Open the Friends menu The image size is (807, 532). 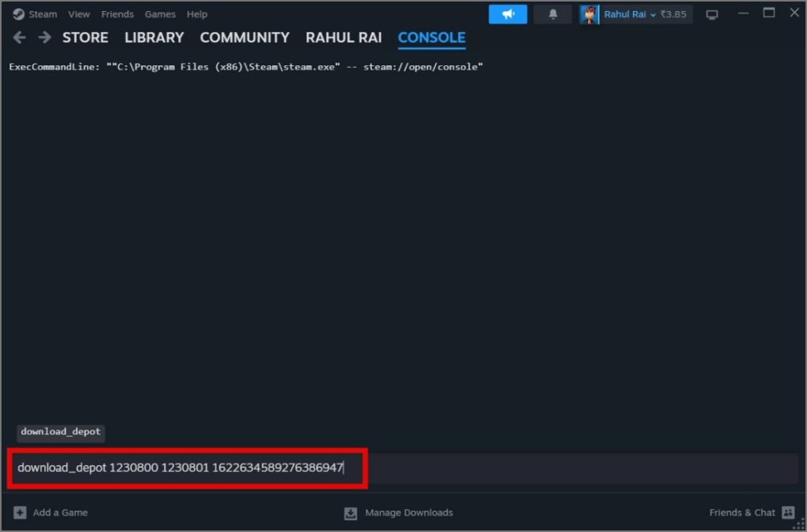117,13
